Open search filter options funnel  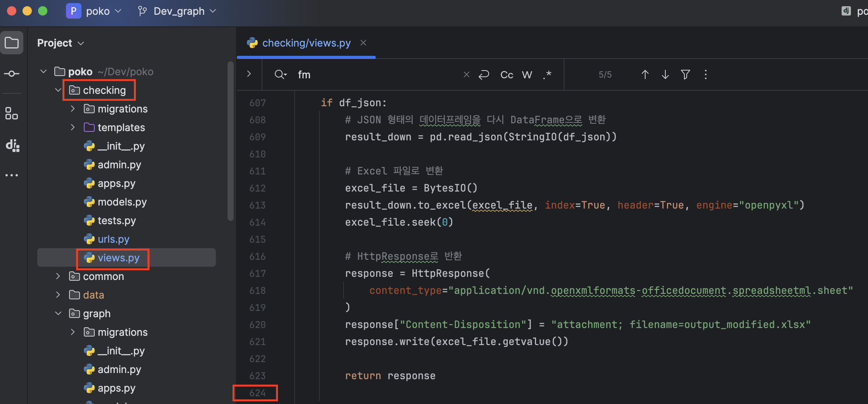(686, 74)
